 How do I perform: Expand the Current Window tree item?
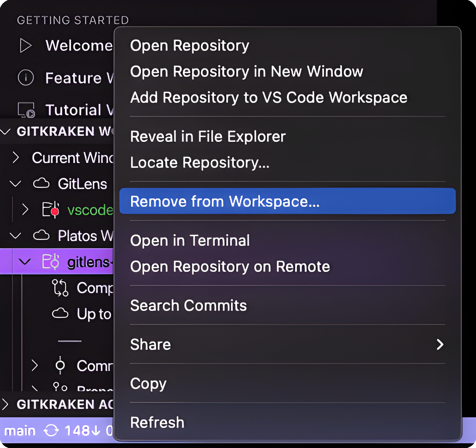coord(16,158)
